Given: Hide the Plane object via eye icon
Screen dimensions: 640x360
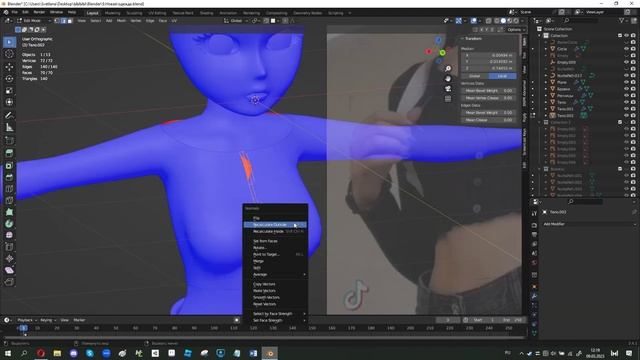Looking at the screenshot, I should 627,82.
